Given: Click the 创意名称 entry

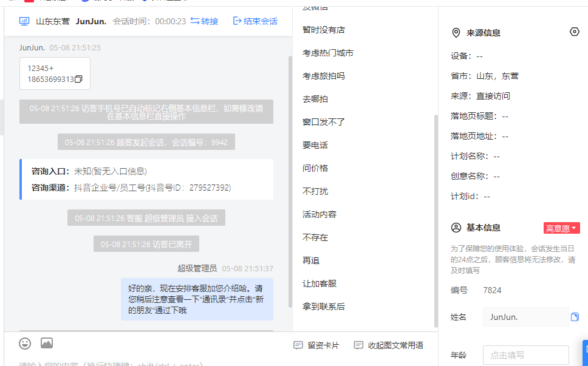Looking at the screenshot, I should [475, 176].
